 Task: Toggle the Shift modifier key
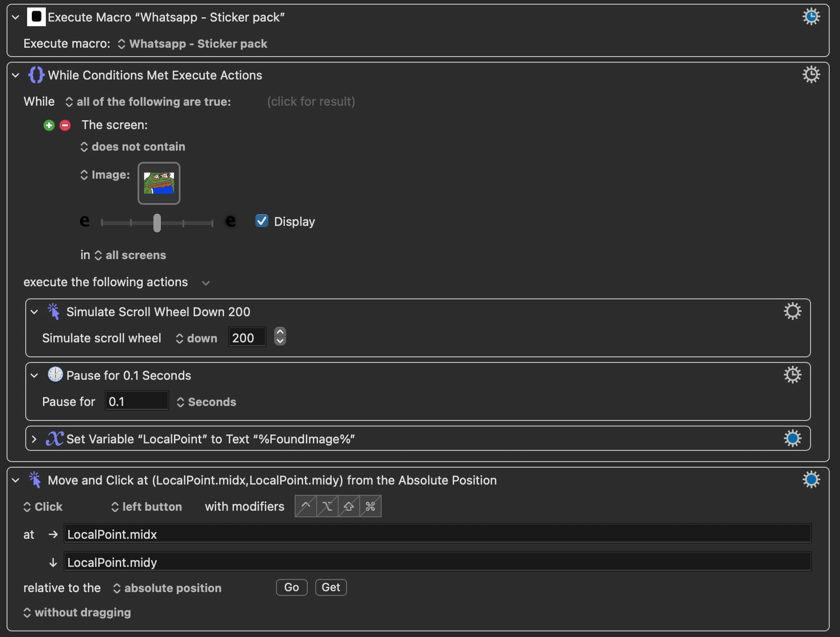coord(349,507)
